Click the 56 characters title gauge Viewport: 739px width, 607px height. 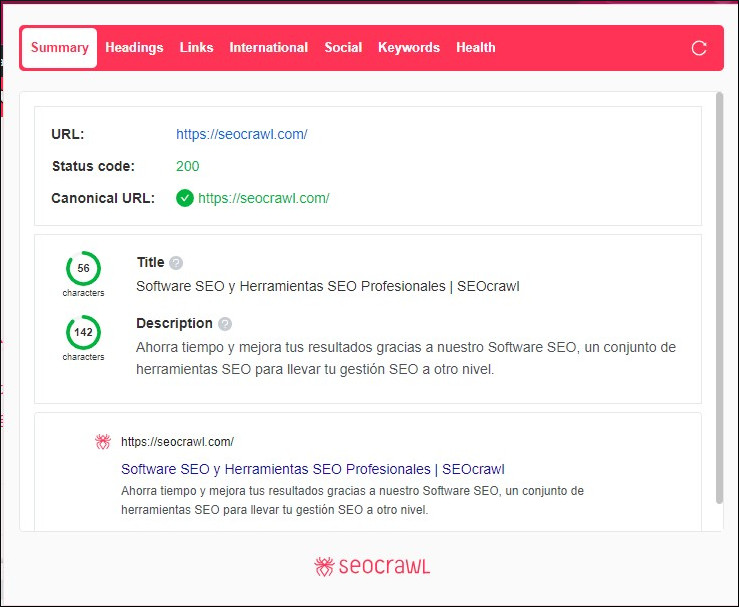point(83,268)
